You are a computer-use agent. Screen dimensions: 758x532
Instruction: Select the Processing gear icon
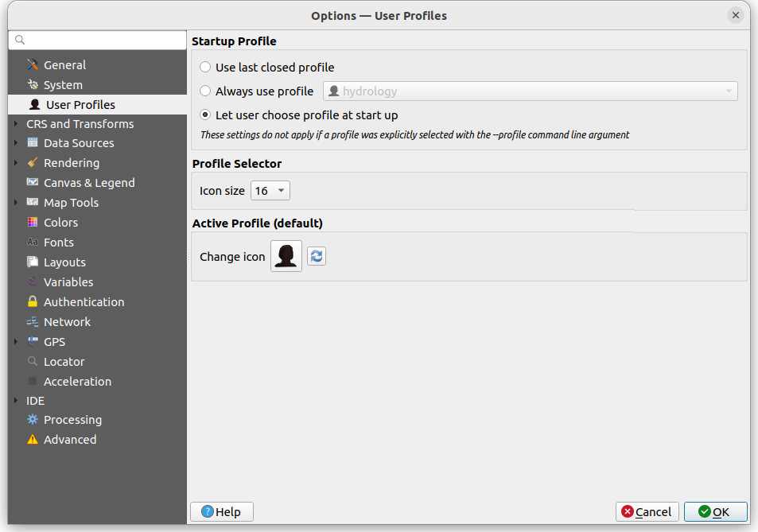coord(33,420)
